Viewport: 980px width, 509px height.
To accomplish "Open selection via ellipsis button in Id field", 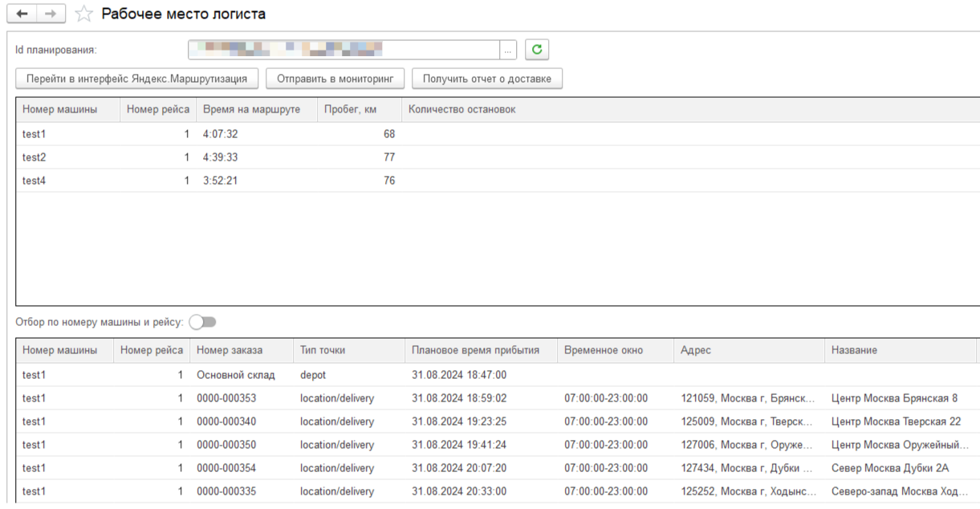I will [509, 50].
